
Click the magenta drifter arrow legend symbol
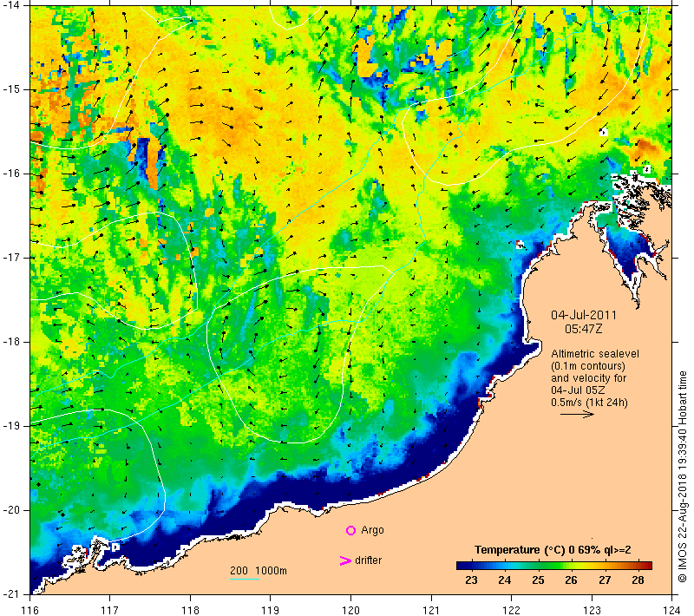pos(344,560)
